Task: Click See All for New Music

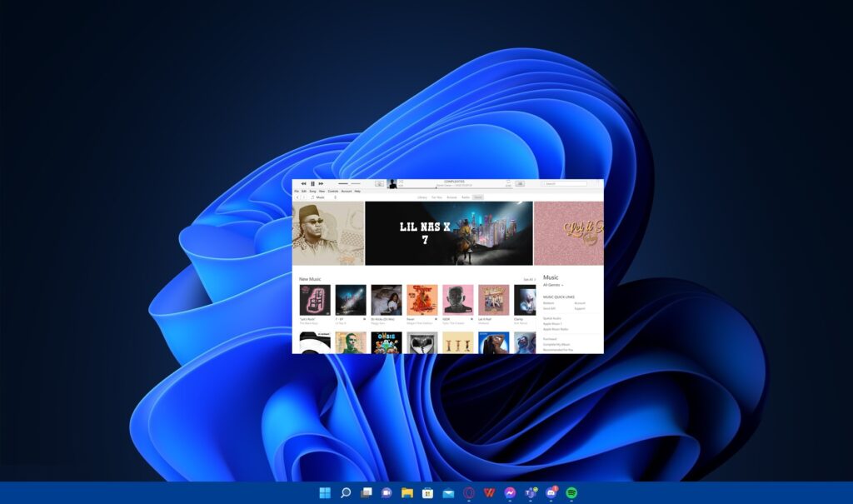Action: tap(529, 279)
